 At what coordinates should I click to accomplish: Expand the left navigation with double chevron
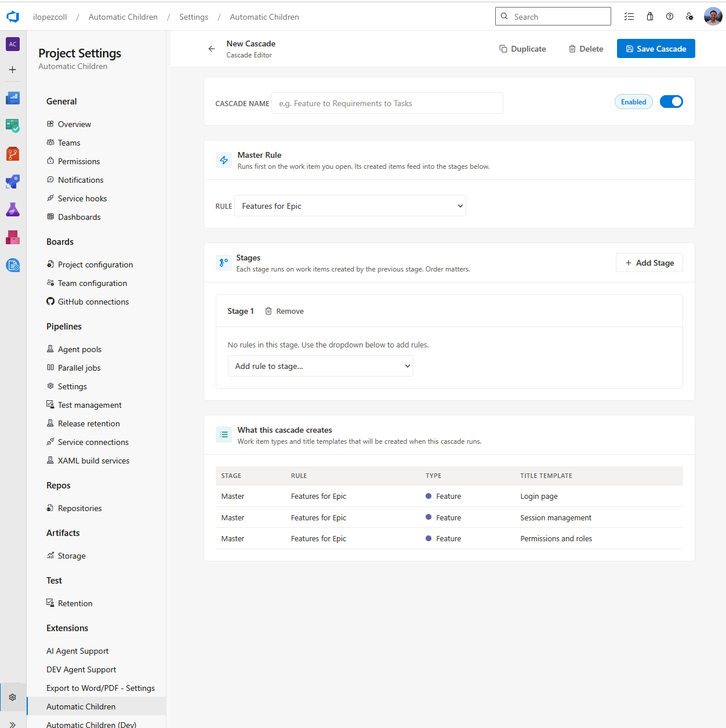point(13,724)
